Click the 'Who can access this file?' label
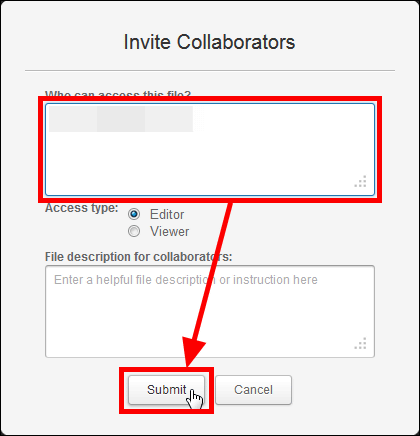 click(118, 94)
